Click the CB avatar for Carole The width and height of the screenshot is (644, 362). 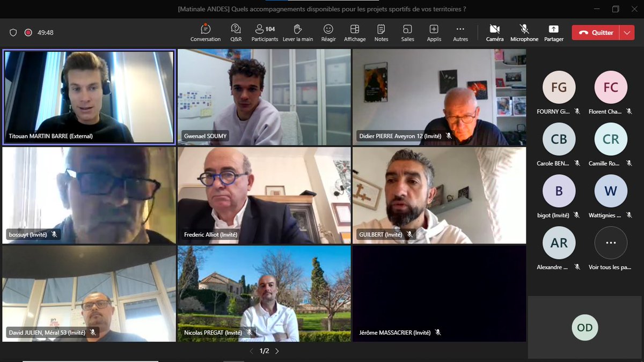559,139
